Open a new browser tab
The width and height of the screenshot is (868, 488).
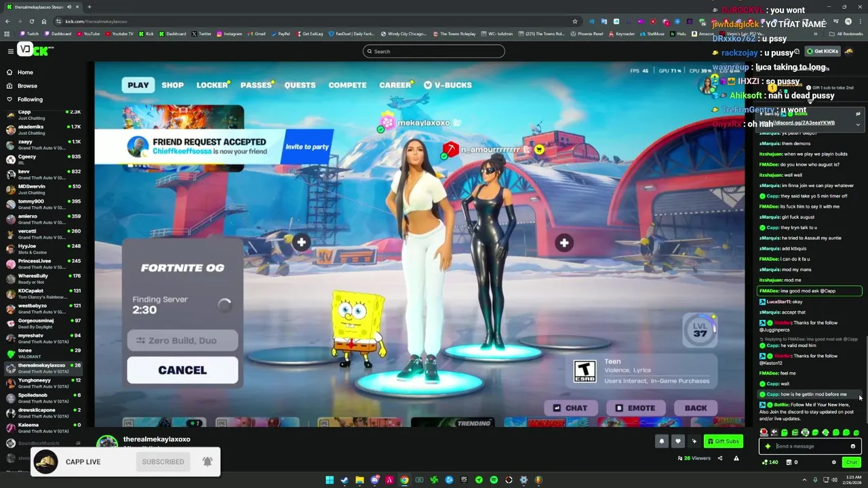pos(89,7)
